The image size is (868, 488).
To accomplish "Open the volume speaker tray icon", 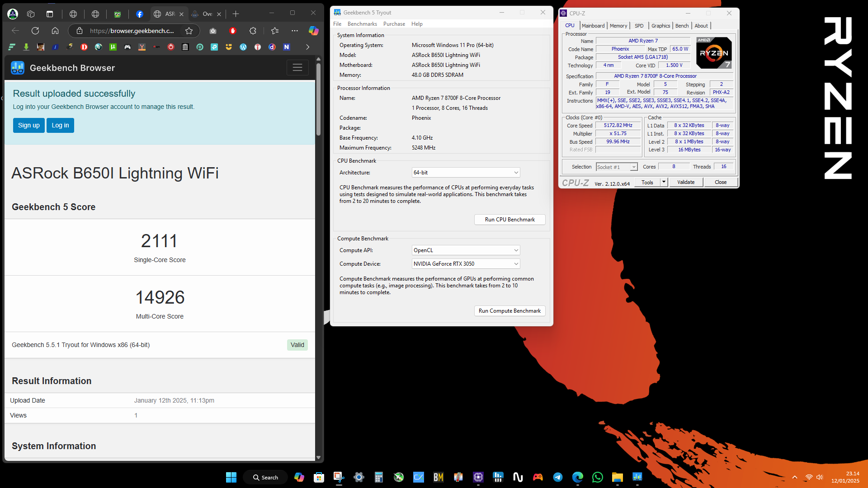I will coord(820,477).
